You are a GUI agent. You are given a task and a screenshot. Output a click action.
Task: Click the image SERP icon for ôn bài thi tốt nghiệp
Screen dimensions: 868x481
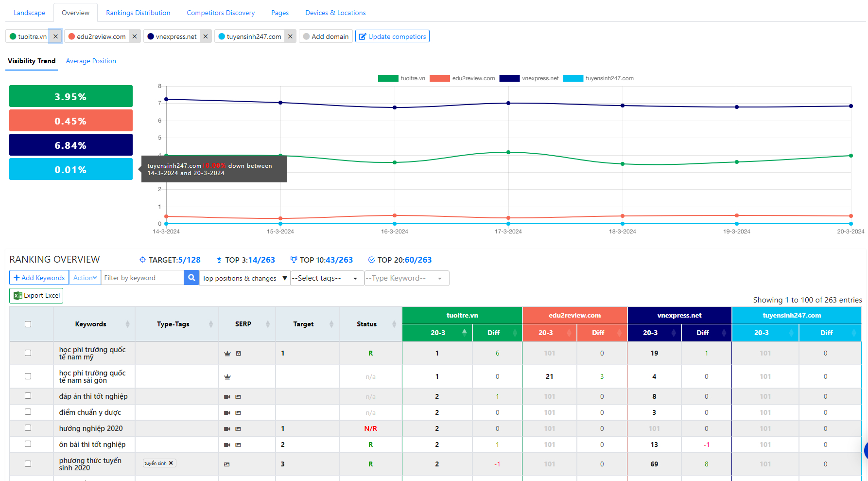coord(238,445)
